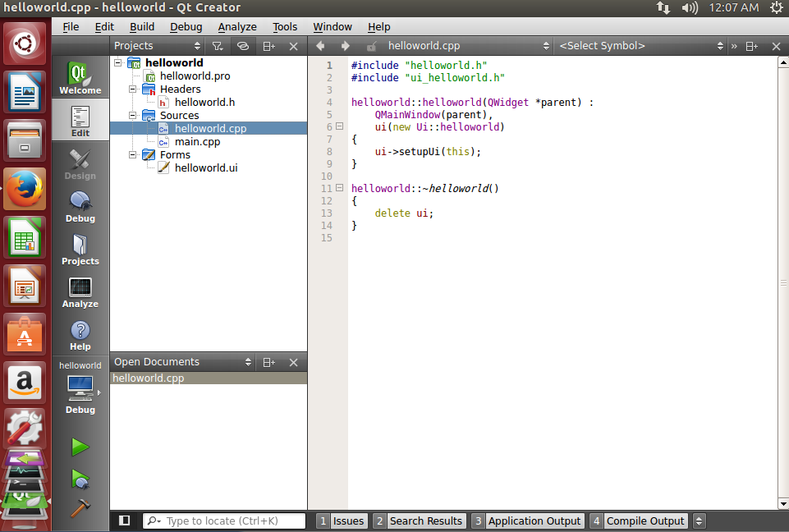
Task: Open the Edit menu
Action: coord(104,26)
